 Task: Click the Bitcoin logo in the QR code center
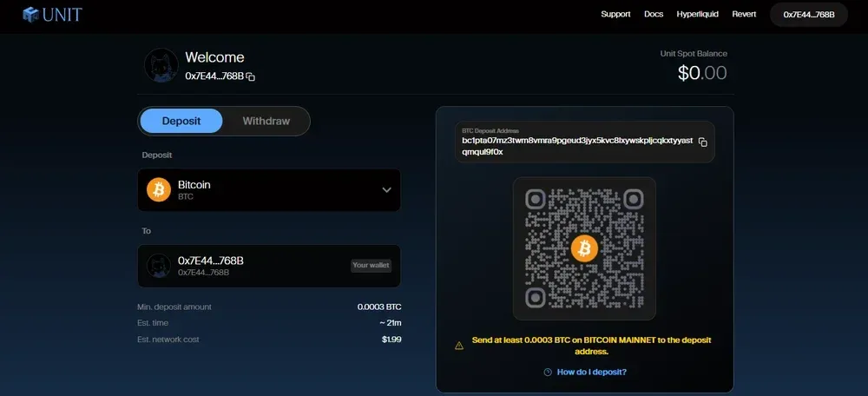point(584,248)
